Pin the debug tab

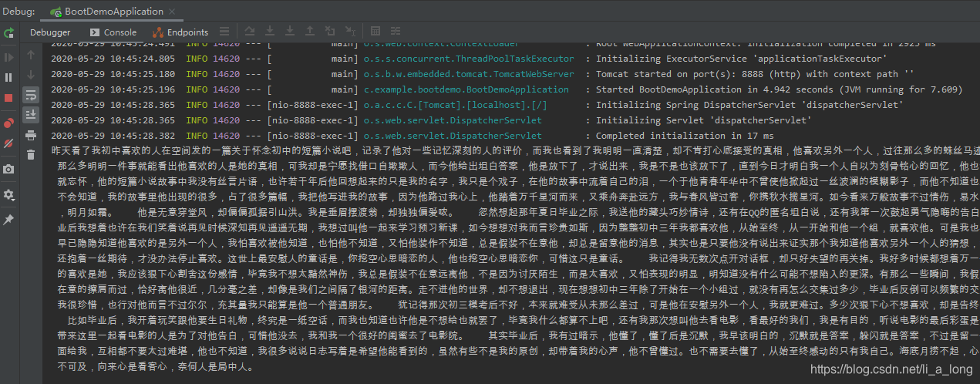tap(8, 220)
